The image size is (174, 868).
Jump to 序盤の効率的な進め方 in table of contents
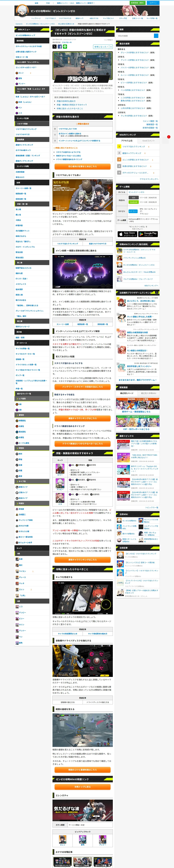click(x=66, y=101)
